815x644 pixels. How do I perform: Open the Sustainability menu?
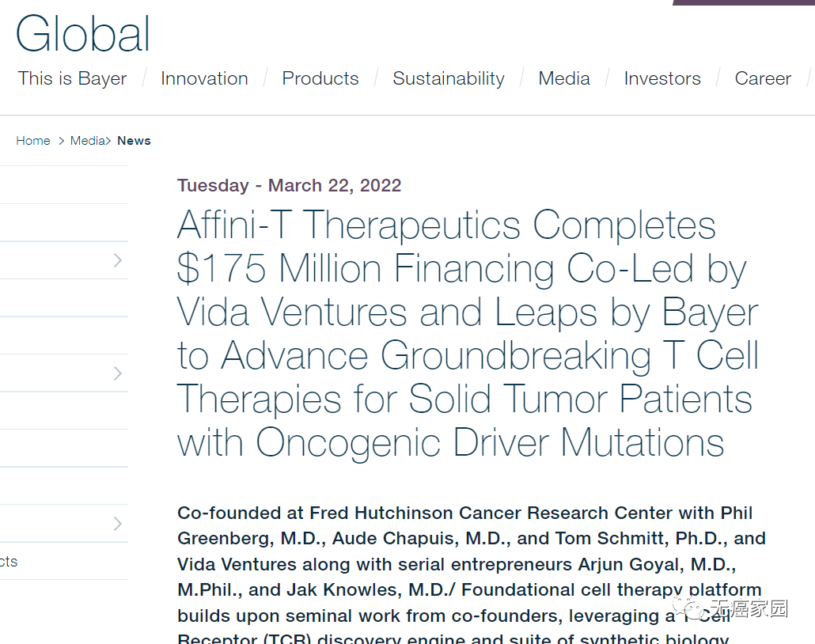click(x=448, y=78)
